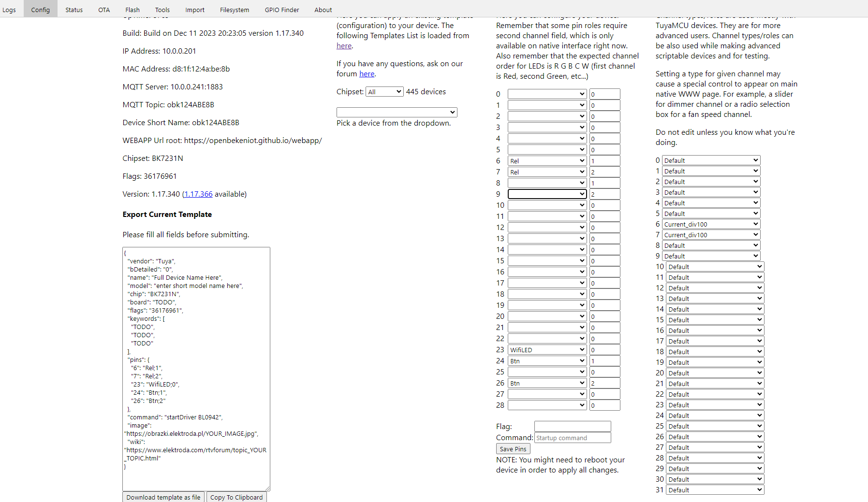Viewport: 868px width, 502px height.
Task: Click the Save Pins button
Action: tap(513, 449)
